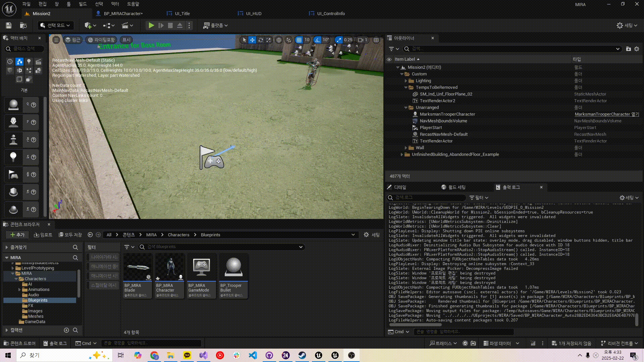Adjust the camera speed setting

[x=363, y=40]
